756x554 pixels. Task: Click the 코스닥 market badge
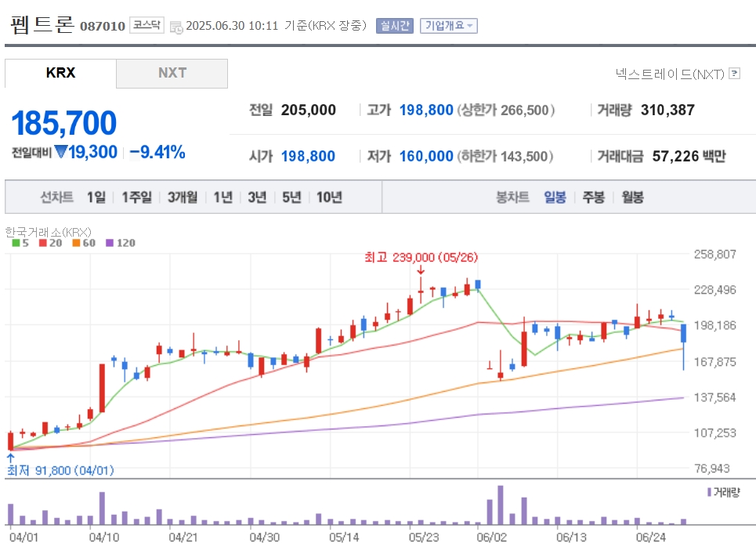point(146,25)
